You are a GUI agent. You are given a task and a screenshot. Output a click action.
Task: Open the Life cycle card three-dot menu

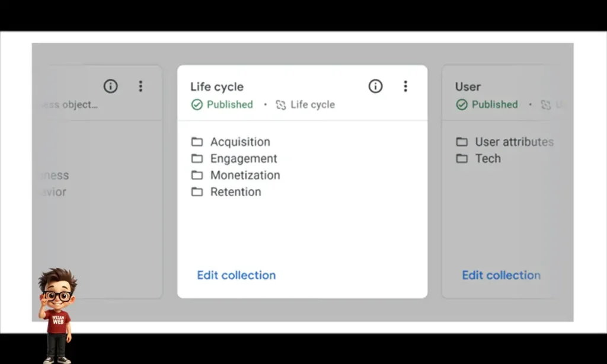[x=405, y=87]
